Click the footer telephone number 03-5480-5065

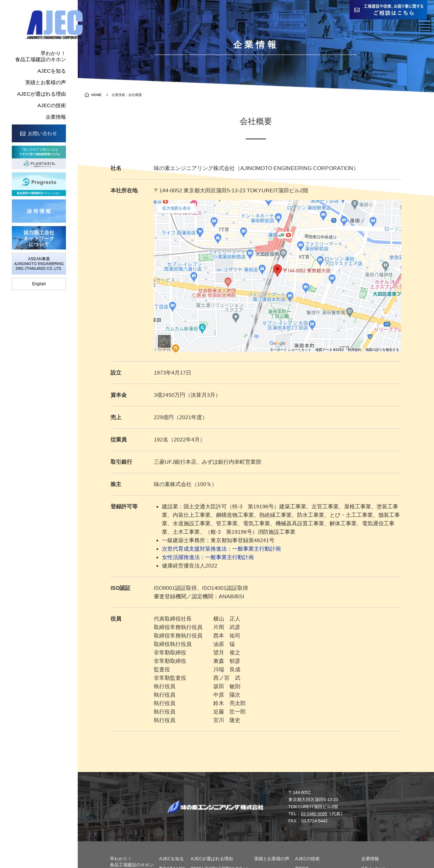click(314, 814)
